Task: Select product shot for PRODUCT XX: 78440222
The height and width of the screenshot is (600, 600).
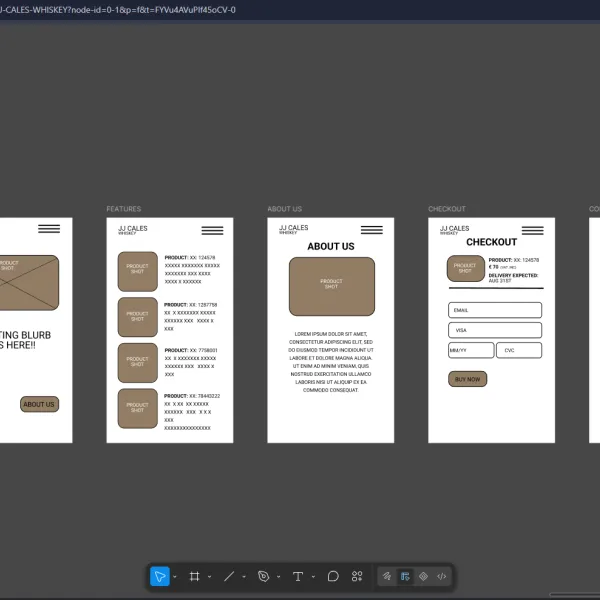Action: [x=138, y=408]
